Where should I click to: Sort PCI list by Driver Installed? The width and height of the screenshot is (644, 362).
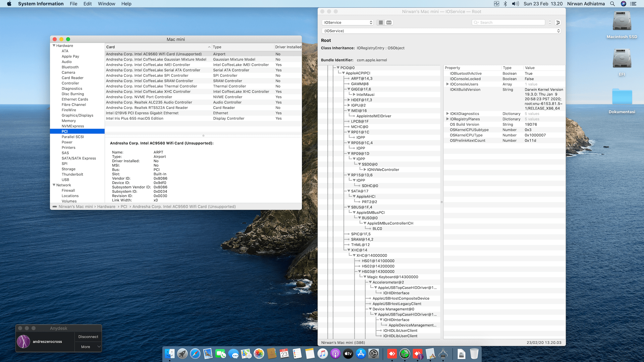coord(288,47)
